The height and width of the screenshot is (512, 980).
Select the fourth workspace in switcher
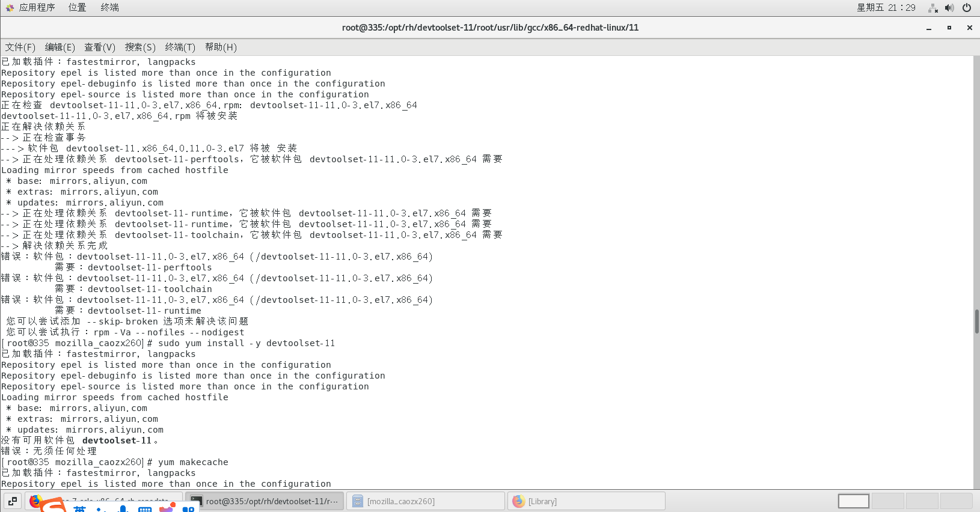(x=957, y=501)
